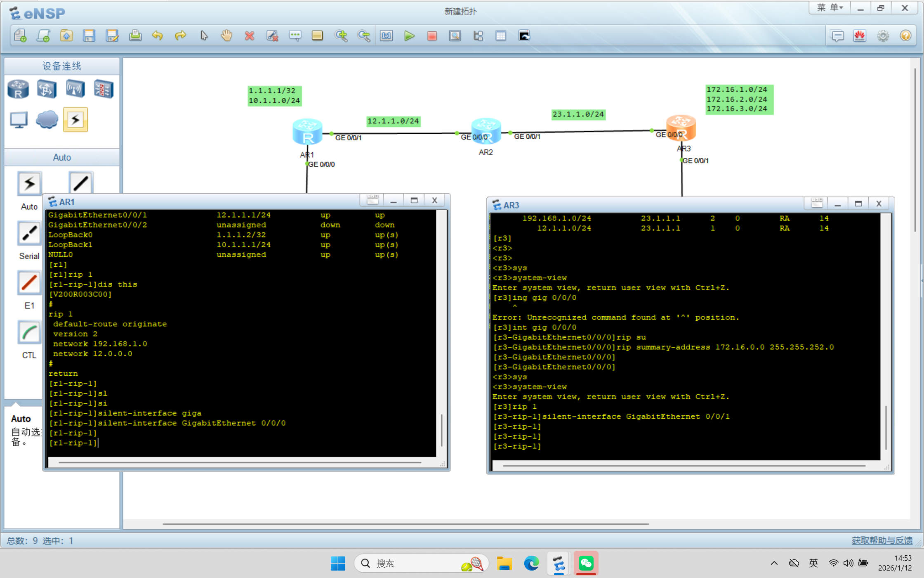Open the settings gear in toolbar
The width and height of the screenshot is (924, 578).
883,36
